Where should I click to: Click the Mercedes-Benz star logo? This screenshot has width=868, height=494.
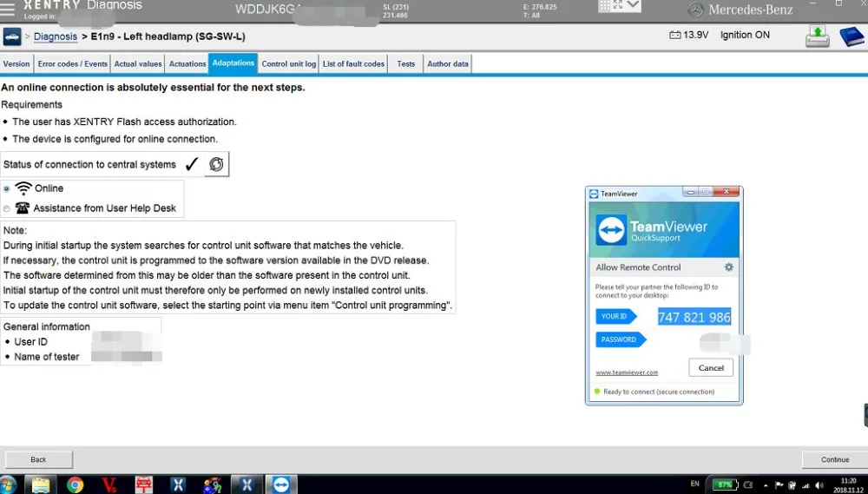tap(695, 10)
